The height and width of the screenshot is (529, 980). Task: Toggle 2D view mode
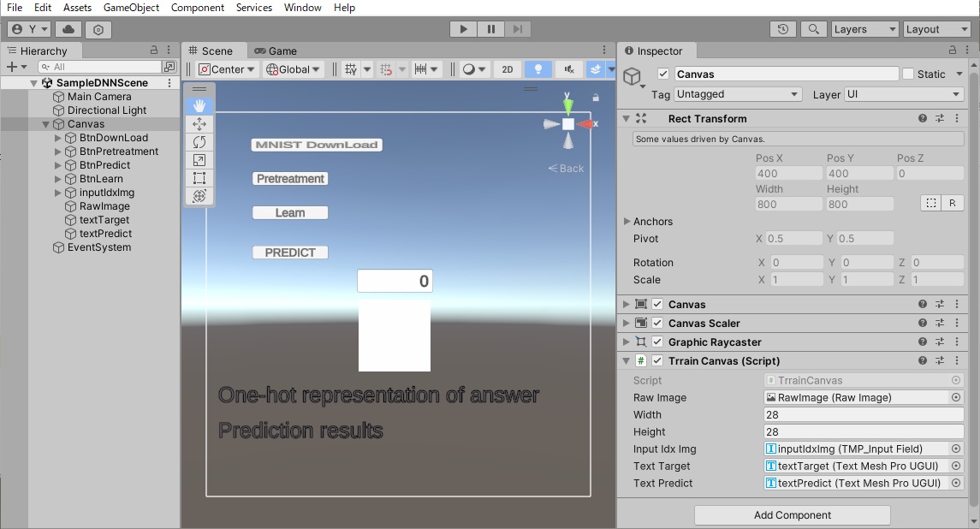[x=508, y=69]
